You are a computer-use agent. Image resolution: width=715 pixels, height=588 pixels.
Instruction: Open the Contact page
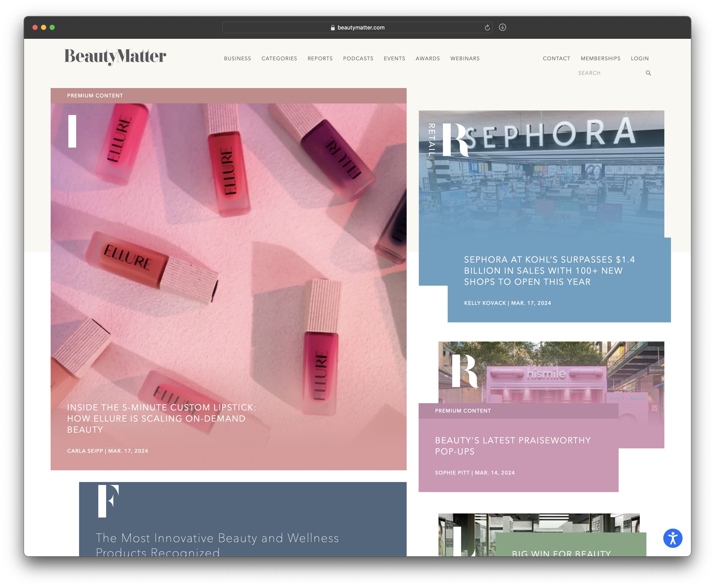click(x=556, y=59)
